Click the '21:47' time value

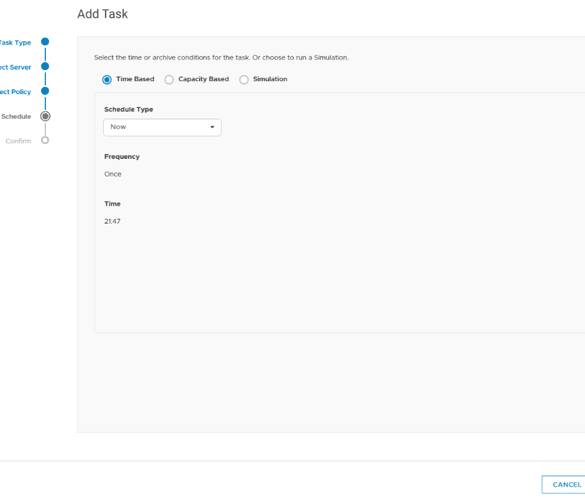coord(112,221)
